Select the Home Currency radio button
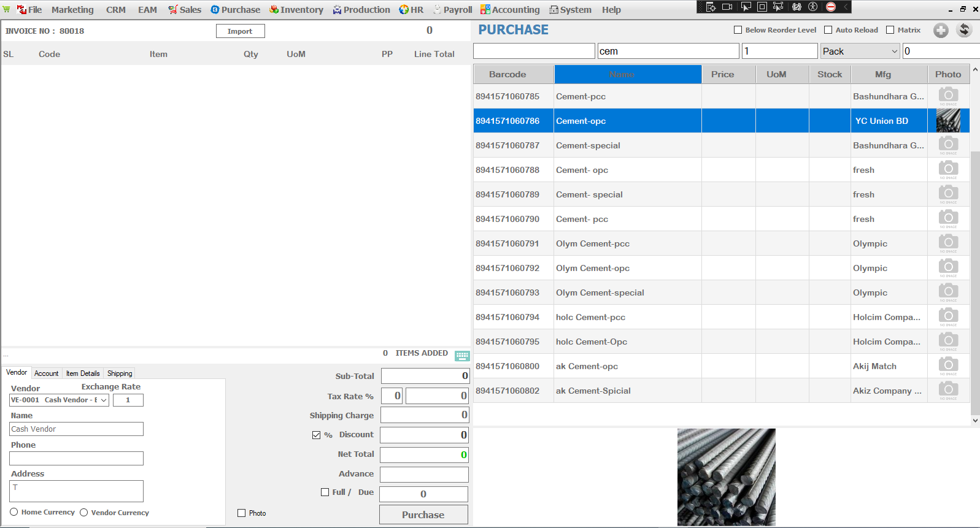This screenshot has width=980, height=528. (x=14, y=512)
